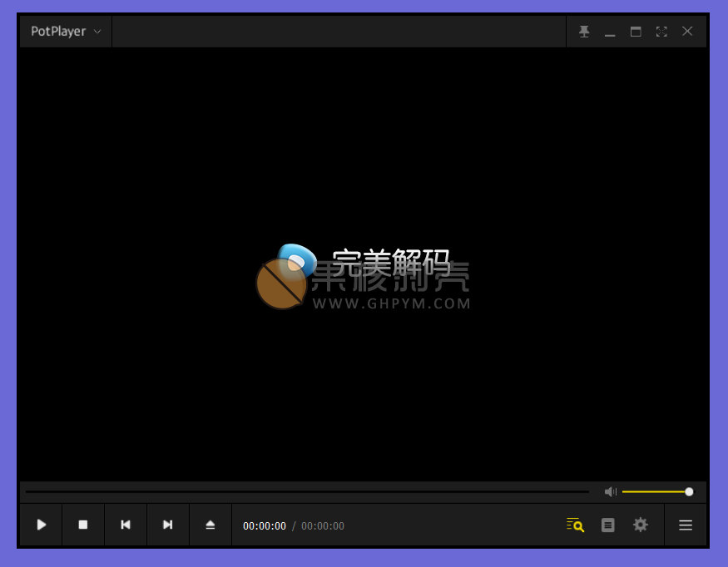Toggle fullscreen with the title bar icon
Viewport: 728px width, 567px height.
click(x=661, y=31)
